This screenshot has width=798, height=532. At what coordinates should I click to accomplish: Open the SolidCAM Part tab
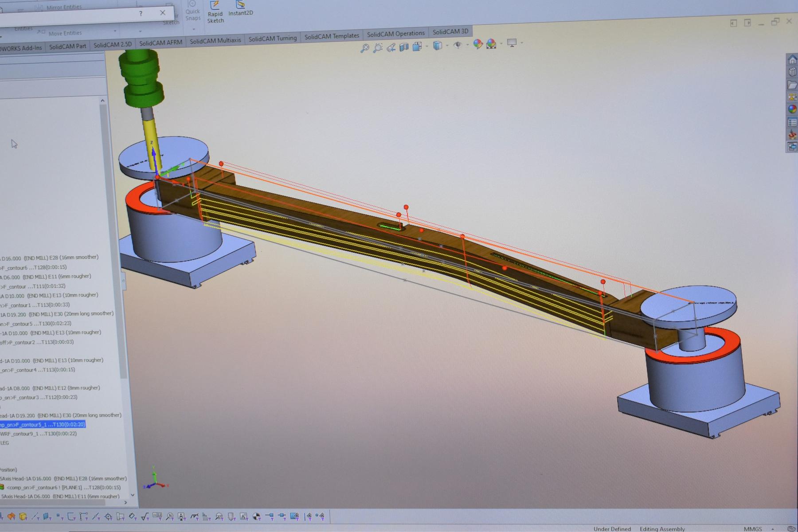[x=67, y=46]
